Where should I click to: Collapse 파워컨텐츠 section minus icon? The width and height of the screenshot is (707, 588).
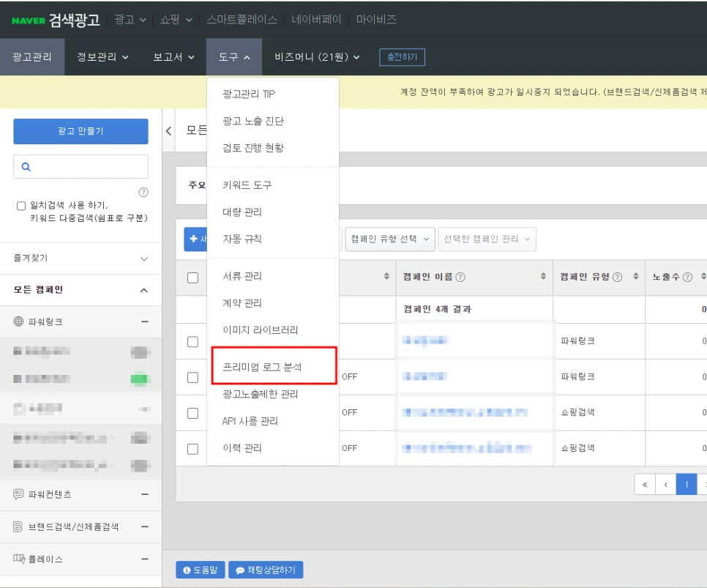pos(145,494)
